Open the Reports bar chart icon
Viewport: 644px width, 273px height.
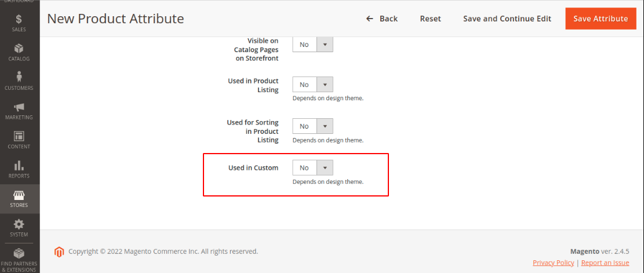point(19,166)
